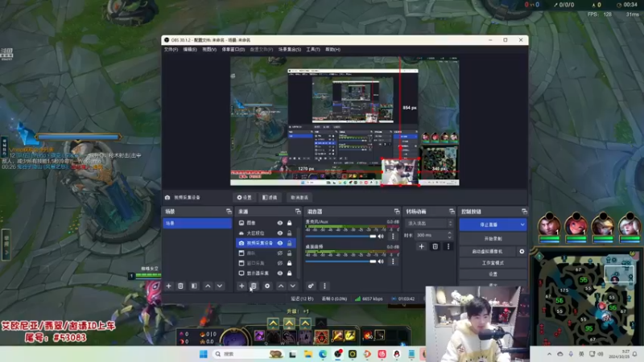This screenshot has height=362, width=644.
Task: Open Microsoft Edge from the taskbar
Action: [323, 354]
